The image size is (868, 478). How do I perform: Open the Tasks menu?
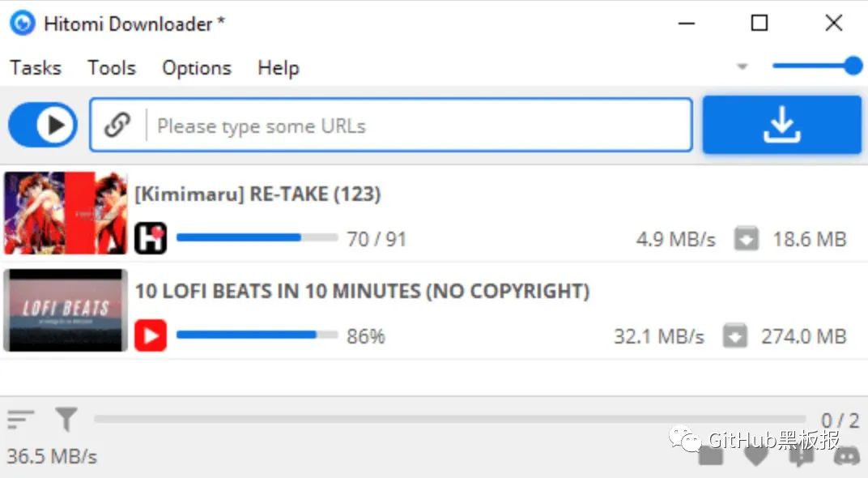tap(36, 67)
